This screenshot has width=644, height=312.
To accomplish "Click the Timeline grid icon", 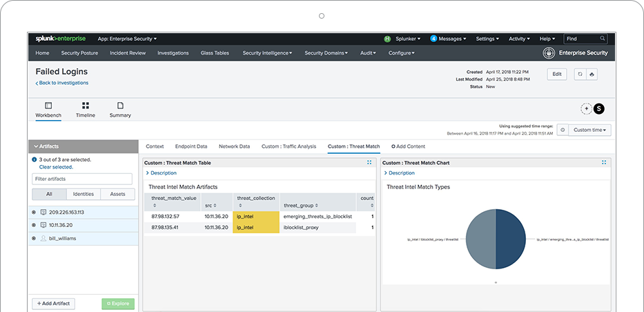I will click(86, 106).
